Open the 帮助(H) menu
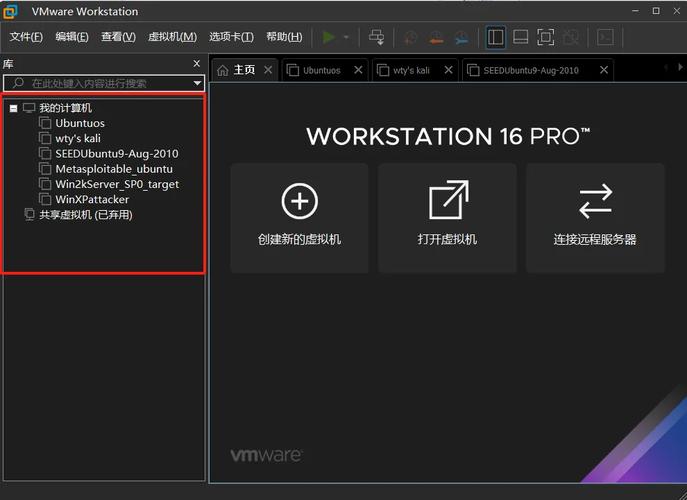 click(284, 37)
